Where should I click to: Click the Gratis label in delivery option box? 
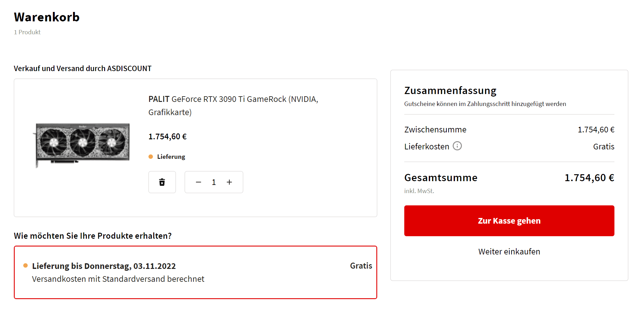click(361, 266)
